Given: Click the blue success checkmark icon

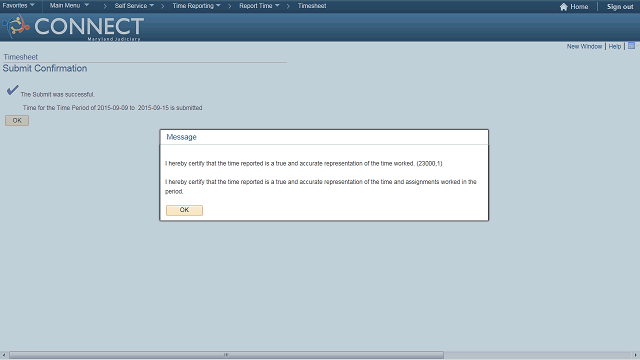Looking at the screenshot, I should click(x=12, y=90).
